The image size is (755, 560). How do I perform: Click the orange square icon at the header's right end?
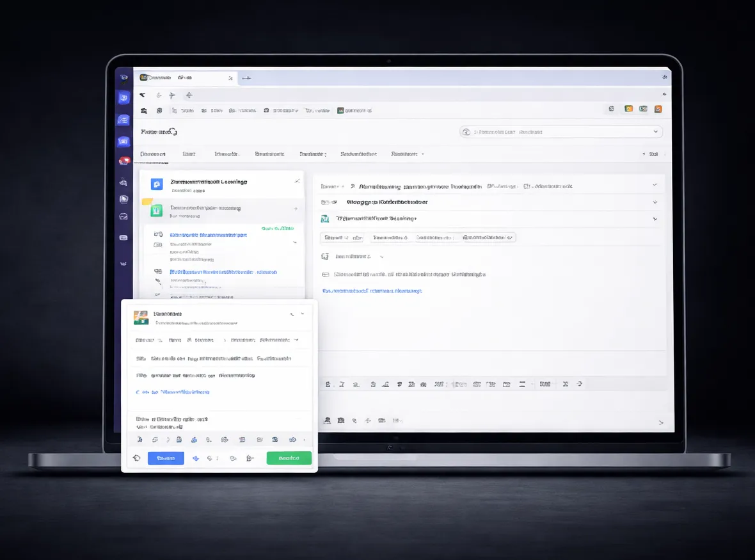point(658,109)
